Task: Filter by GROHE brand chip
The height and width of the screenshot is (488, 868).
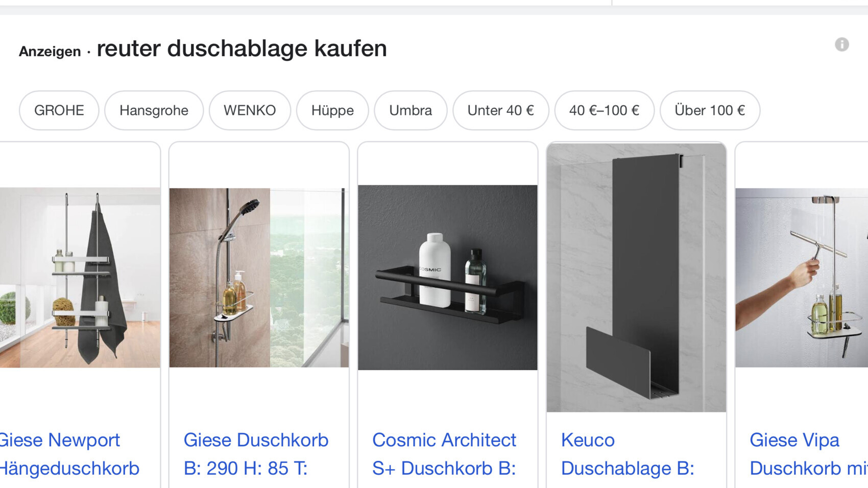Action: click(59, 110)
